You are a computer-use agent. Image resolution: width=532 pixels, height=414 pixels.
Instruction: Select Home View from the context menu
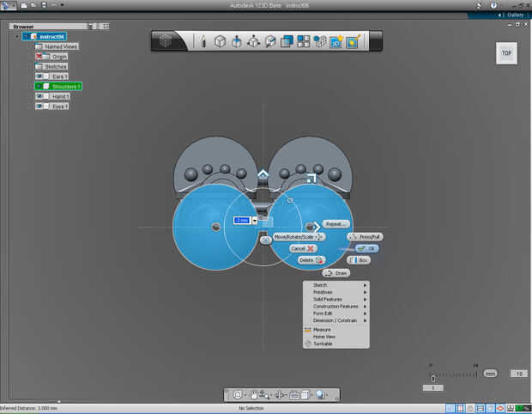coord(336,337)
